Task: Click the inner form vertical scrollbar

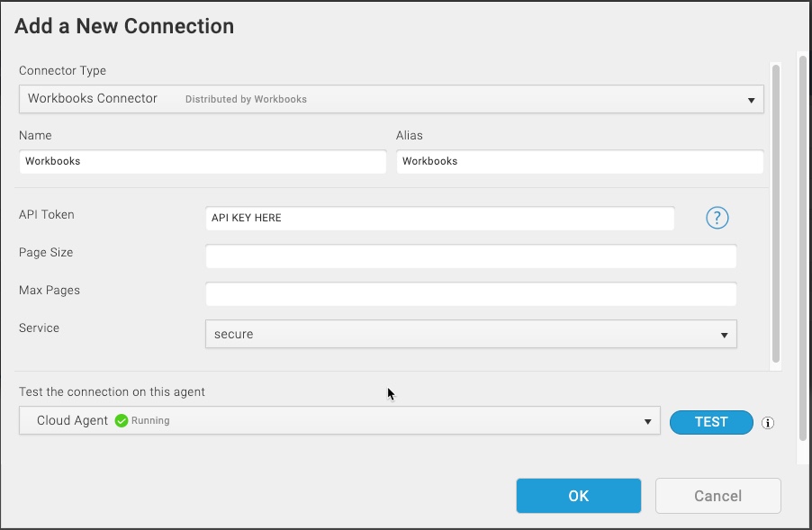Action: tap(776, 214)
